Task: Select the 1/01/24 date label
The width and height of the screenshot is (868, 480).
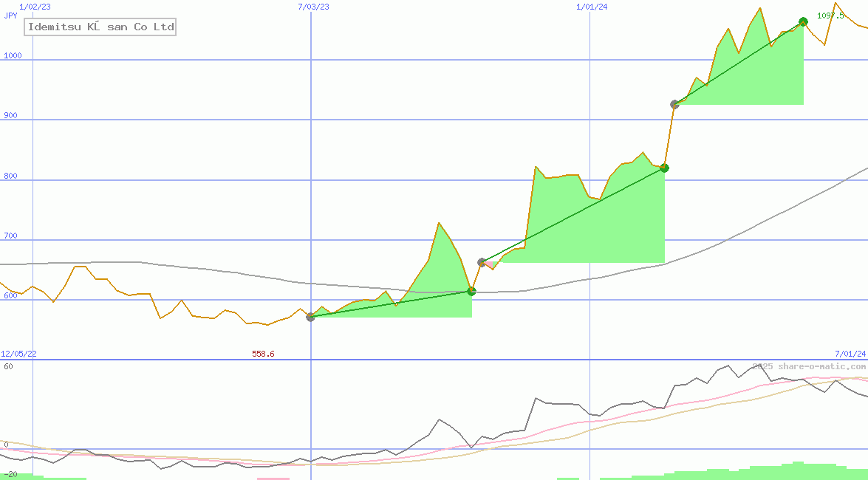Action: 592,7
